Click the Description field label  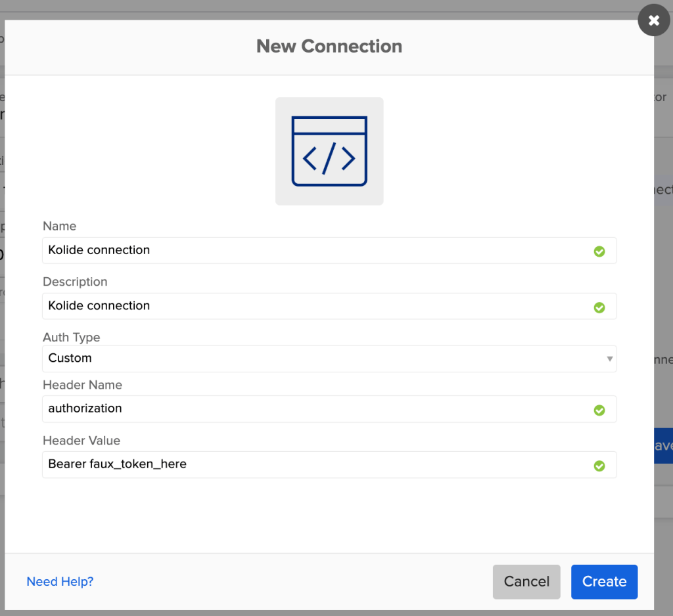(75, 282)
